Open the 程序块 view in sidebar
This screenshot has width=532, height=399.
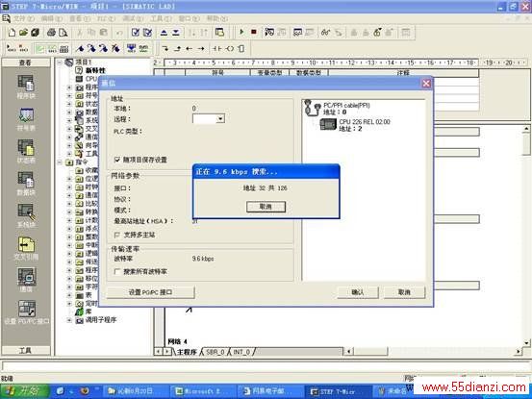pyautogui.click(x=26, y=87)
